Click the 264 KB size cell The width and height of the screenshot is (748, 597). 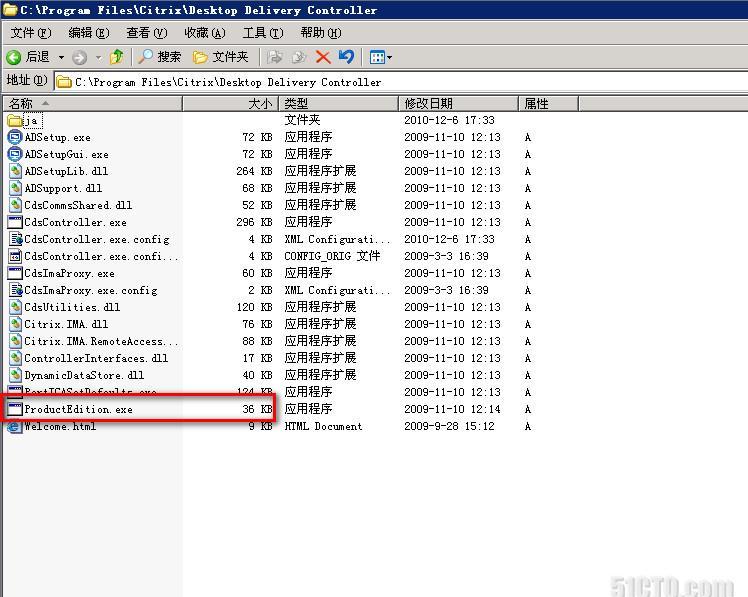coord(254,171)
